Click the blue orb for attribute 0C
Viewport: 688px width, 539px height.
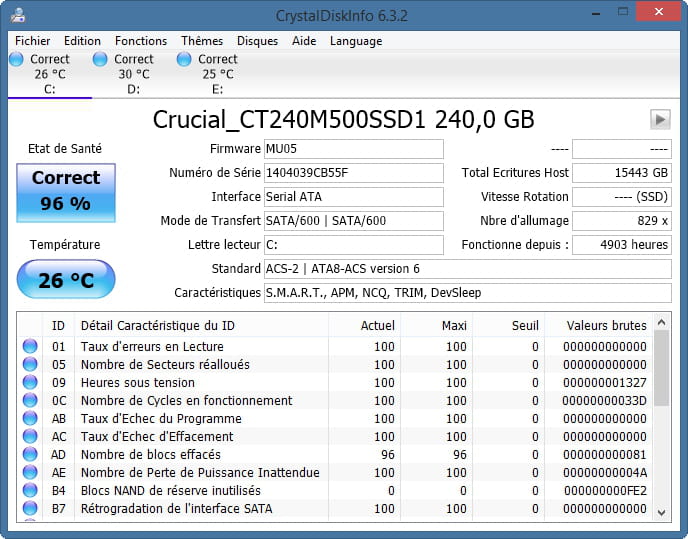pyautogui.click(x=30, y=400)
